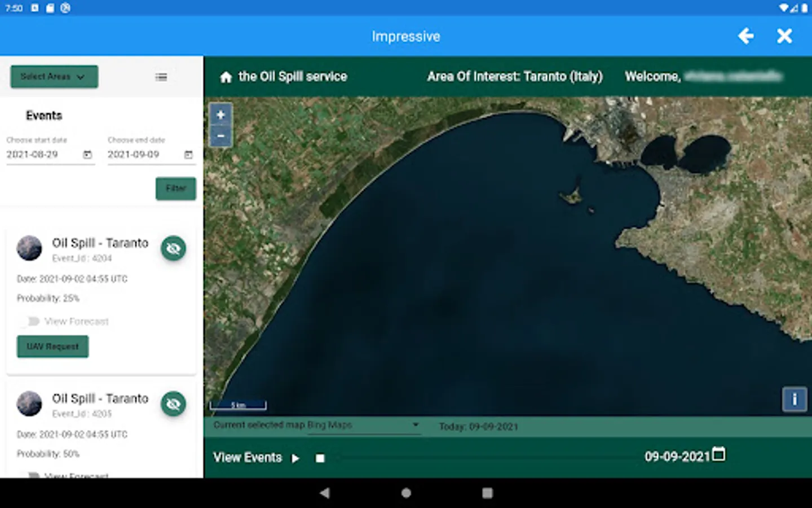Show map info with the i button

pos(795,400)
